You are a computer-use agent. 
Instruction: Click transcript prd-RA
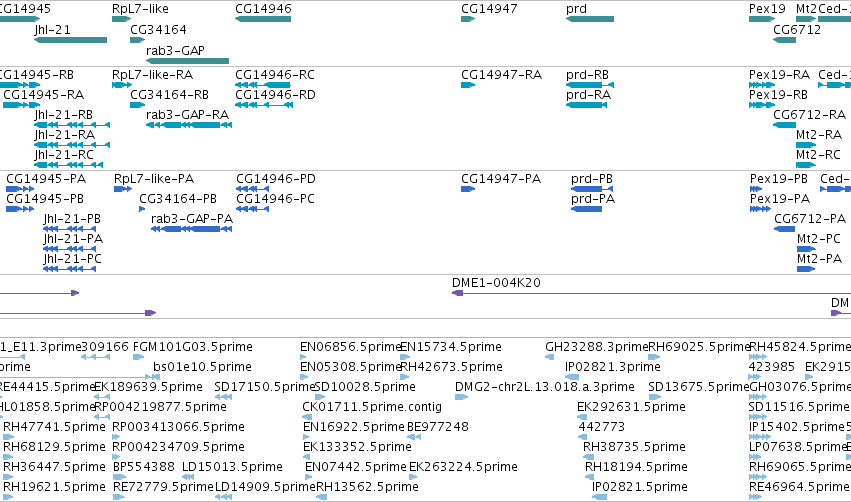pos(586,105)
